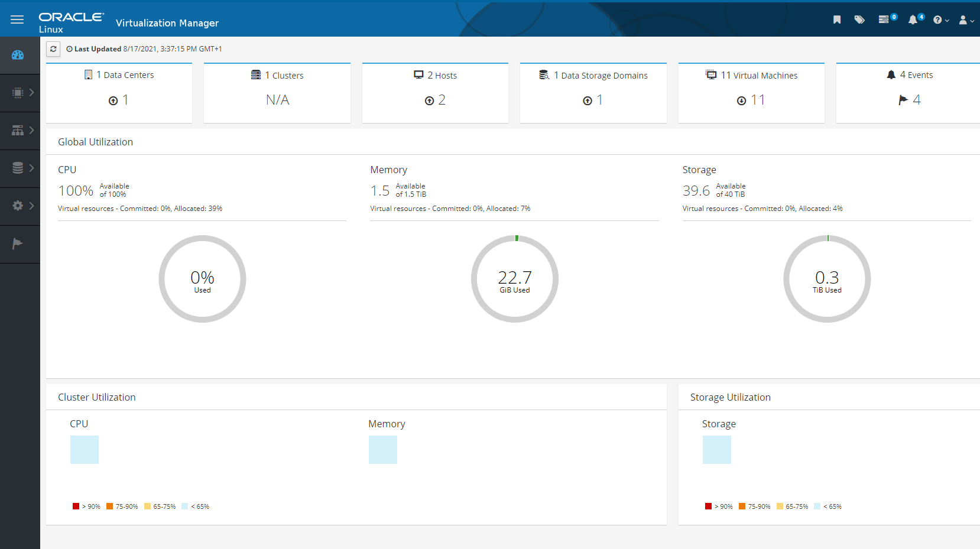980x549 pixels.
Task: Open the tags icon in the header
Action: (x=859, y=20)
